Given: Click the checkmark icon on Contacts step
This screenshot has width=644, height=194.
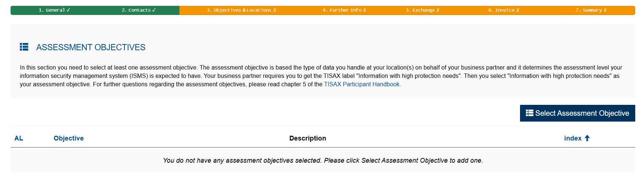Looking at the screenshot, I should tap(154, 10).
